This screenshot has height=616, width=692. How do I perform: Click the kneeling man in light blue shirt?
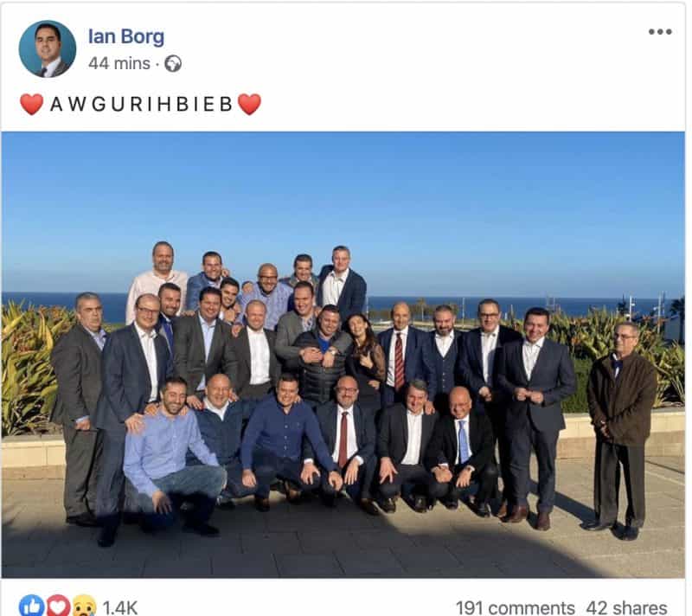click(172, 457)
